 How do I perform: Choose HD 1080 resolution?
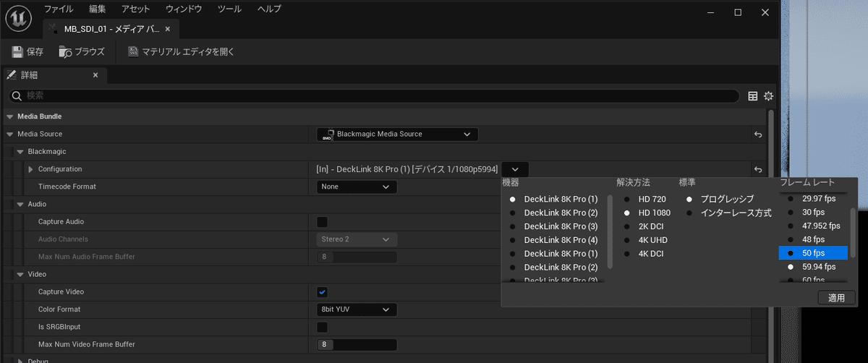point(647,213)
